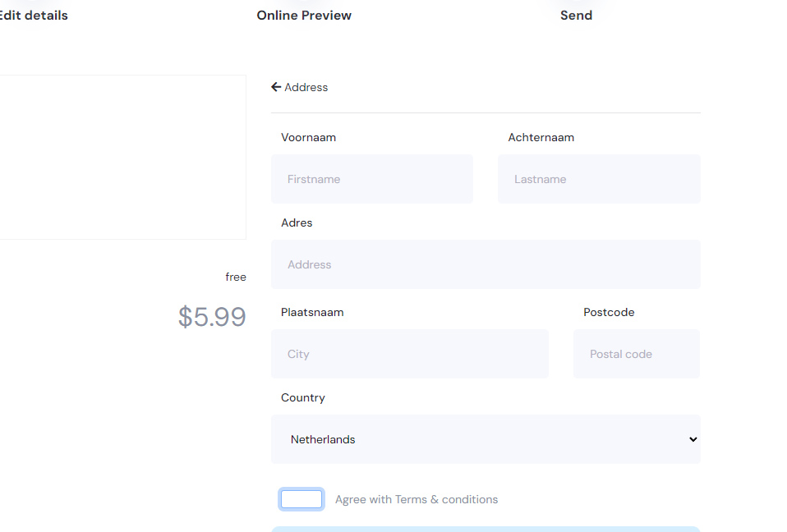The height and width of the screenshot is (532, 787).
Task: Click into the Address text field
Action: click(x=486, y=264)
